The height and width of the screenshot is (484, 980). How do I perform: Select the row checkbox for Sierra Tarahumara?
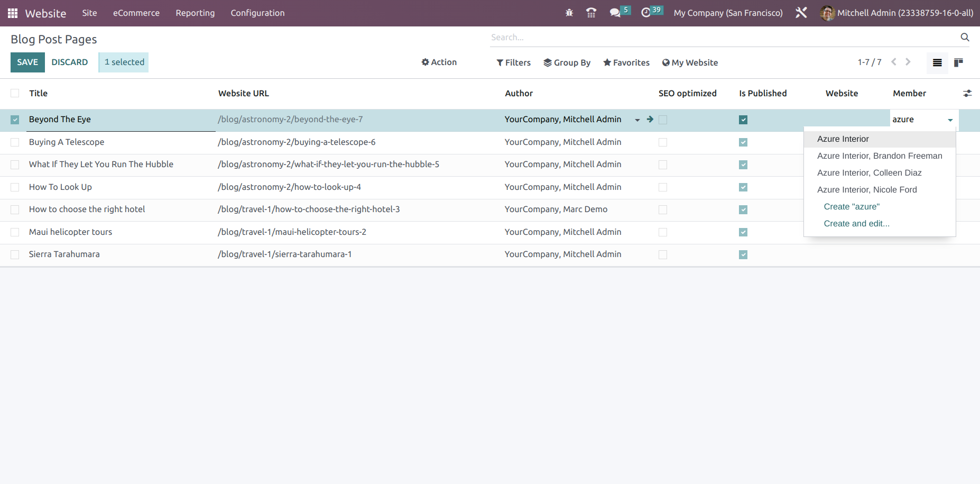click(x=14, y=254)
